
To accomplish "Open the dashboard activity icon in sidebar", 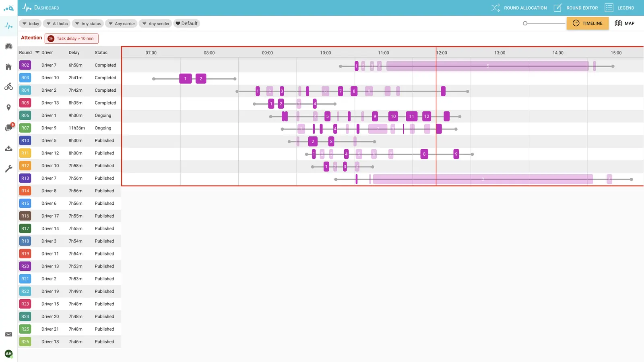I will [8, 26].
